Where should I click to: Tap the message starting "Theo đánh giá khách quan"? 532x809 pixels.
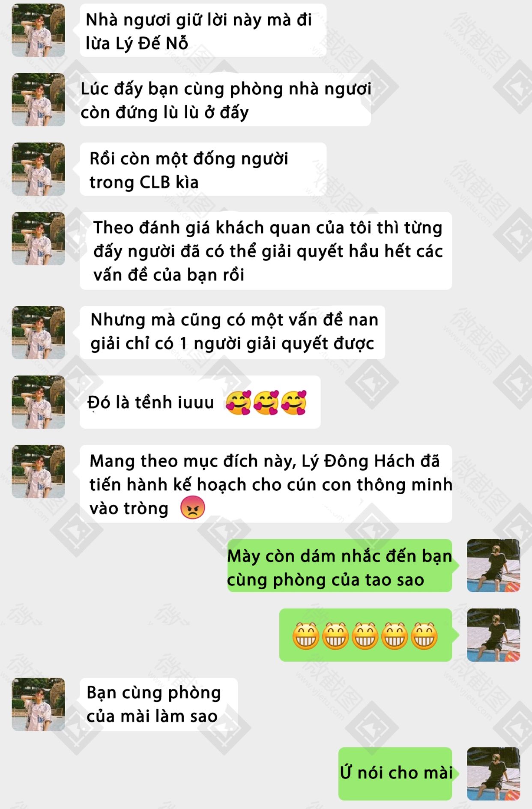[x=266, y=251]
